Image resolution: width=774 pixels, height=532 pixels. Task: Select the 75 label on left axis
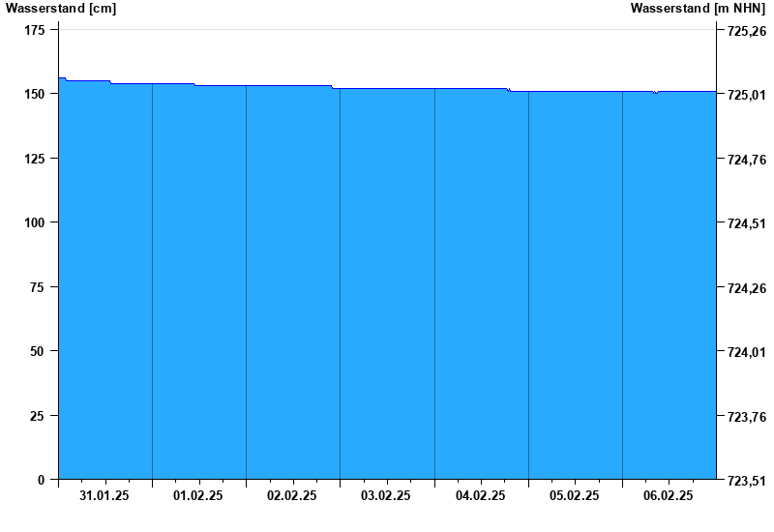tap(38, 287)
